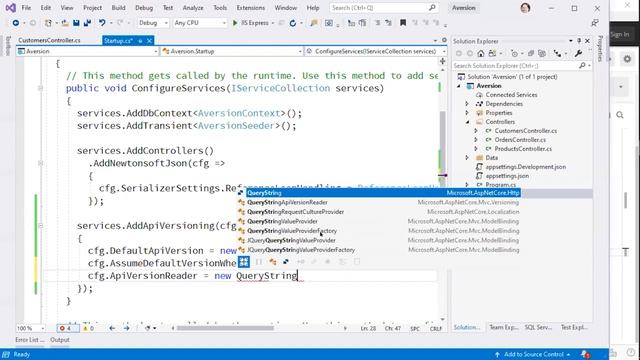Open OrdersController.cs in Solution Explorer
Image resolution: width=640 pixels, height=360 pixels.
tap(520, 140)
